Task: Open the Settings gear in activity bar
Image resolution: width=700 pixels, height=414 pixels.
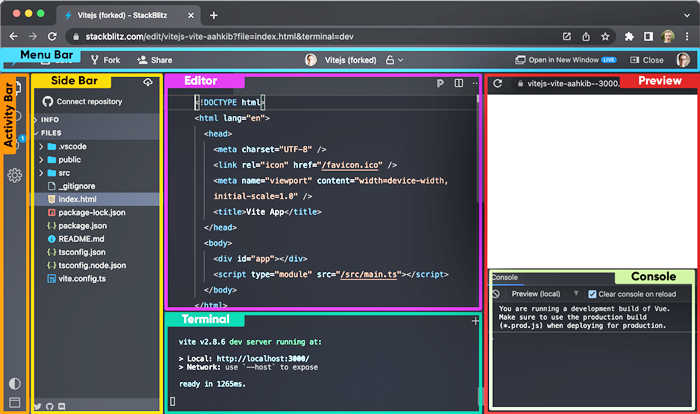Action: [x=15, y=175]
